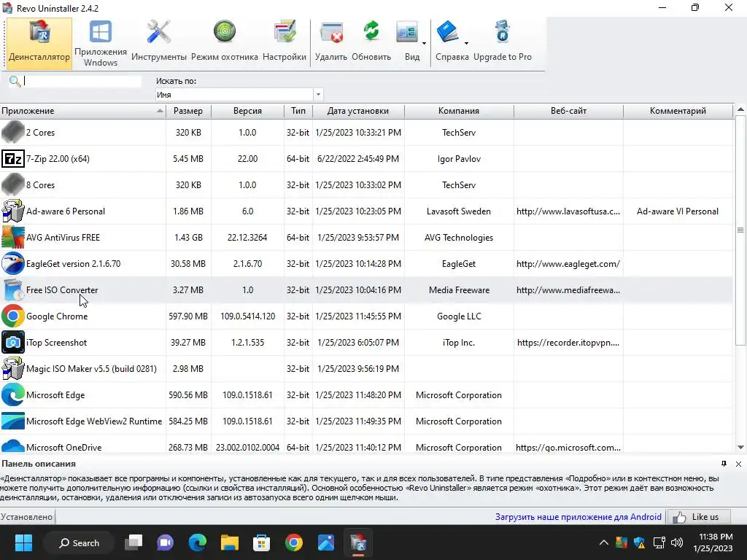The image size is (747, 560).
Task: Click the Вид view icon
Action: (x=407, y=32)
